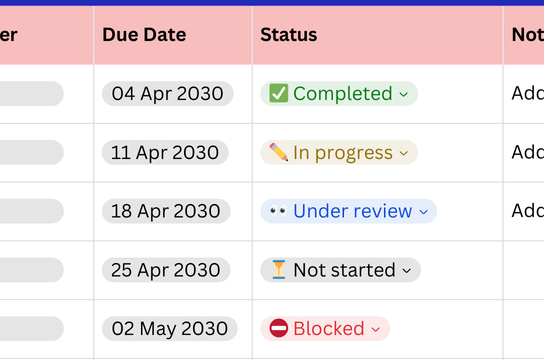The height and width of the screenshot is (360, 544).
Task: Click the hourglass icon in Not started status
Action: pyautogui.click(x=279, y=269)
